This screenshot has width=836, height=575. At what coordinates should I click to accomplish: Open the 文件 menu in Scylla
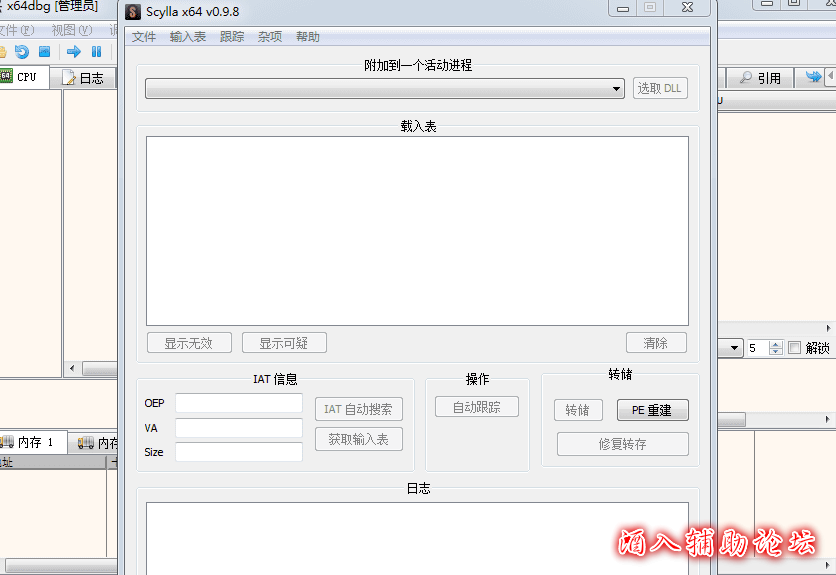pyautogui.click(x=143, y=37)
